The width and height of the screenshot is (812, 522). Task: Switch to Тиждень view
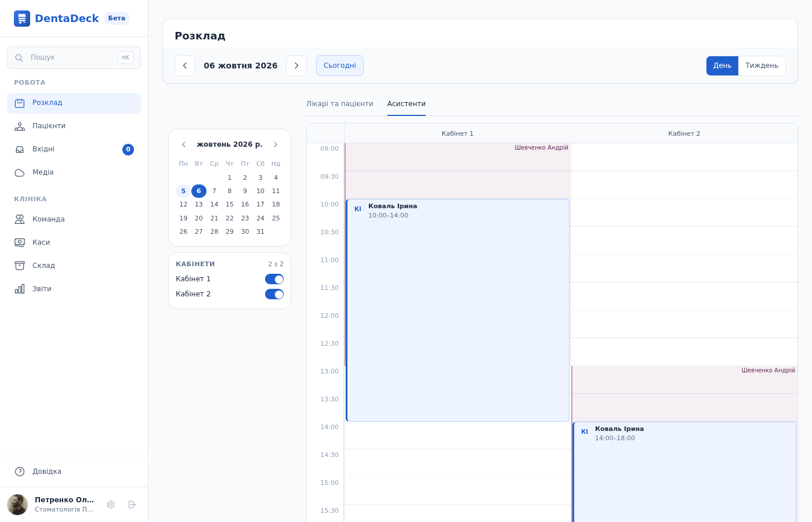762,66
